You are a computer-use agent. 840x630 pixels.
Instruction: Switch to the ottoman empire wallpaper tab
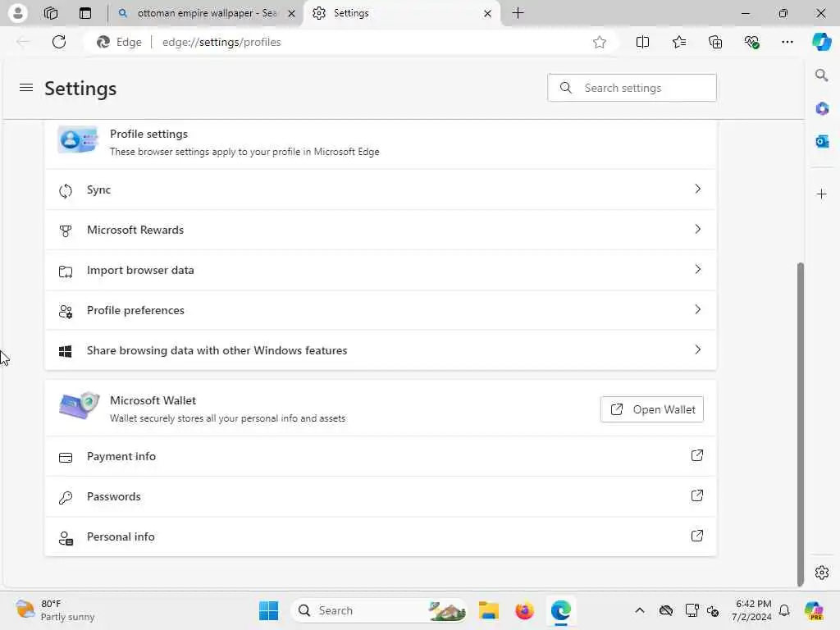coord(206,13)
